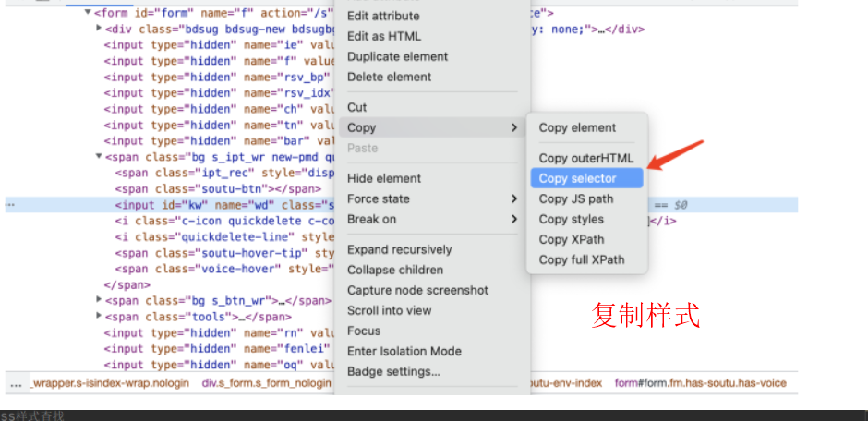Select span class ipt_rec row
The height and width of the screenshot is (421, 868).
[224, 174]
